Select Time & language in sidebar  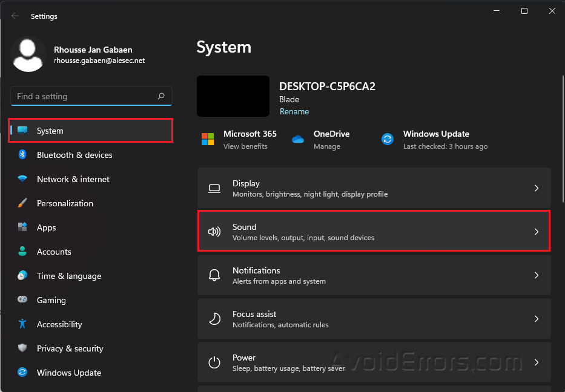click(68, 276)
